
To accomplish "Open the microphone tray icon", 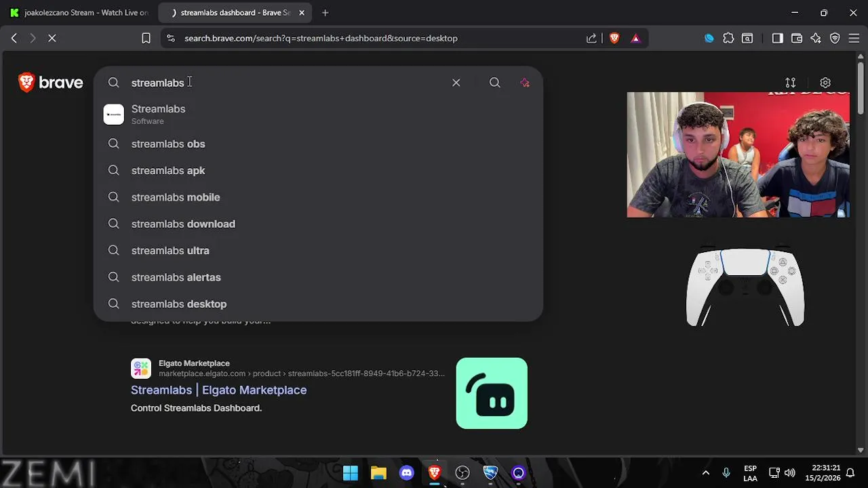I will pyautogui.click(x=726, y=473).
